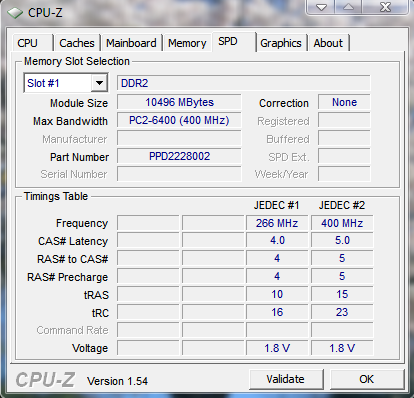Click the JEDEC #2 frequency 400 MHz cell
This screenshot has height=398, width=414.
[x=342, y=223]
